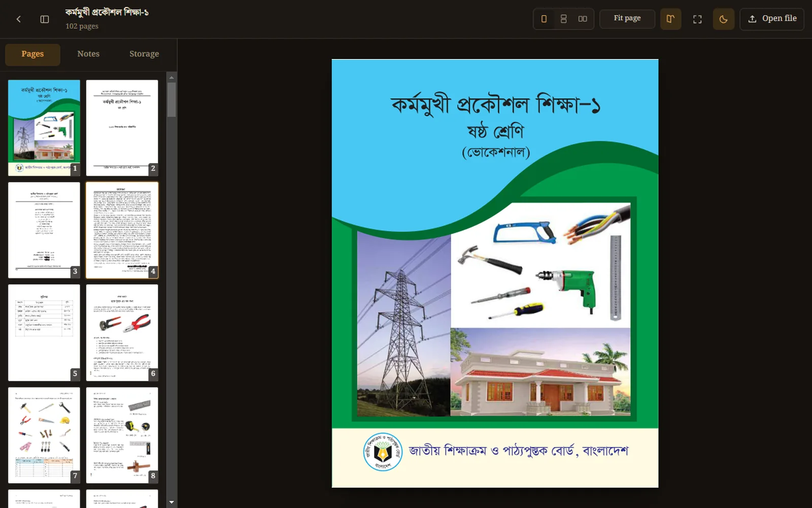The width and height of the screenshot is (812, 508).
Task: Enter fullscreen mode
Action: (x=697, y=19)
